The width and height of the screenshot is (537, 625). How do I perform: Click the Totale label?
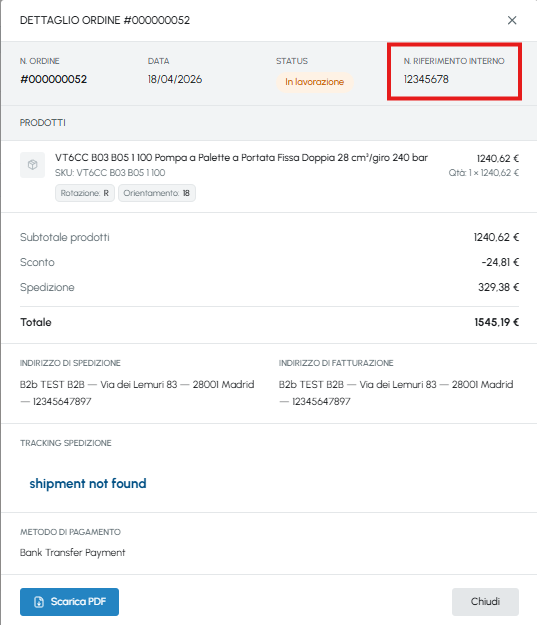click(36, 322)
